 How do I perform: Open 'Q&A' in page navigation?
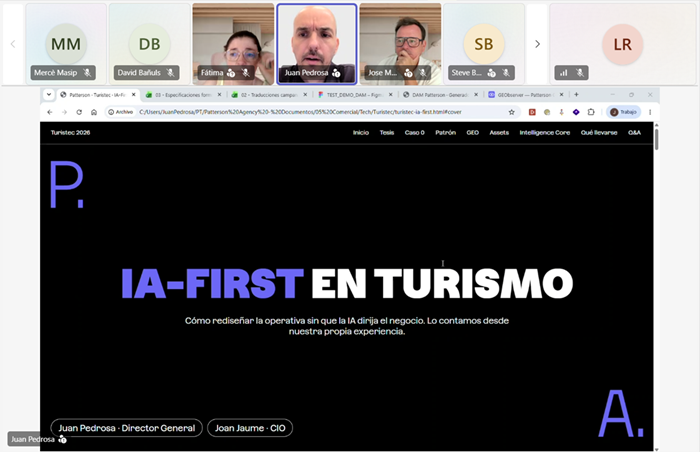(634, 133)
